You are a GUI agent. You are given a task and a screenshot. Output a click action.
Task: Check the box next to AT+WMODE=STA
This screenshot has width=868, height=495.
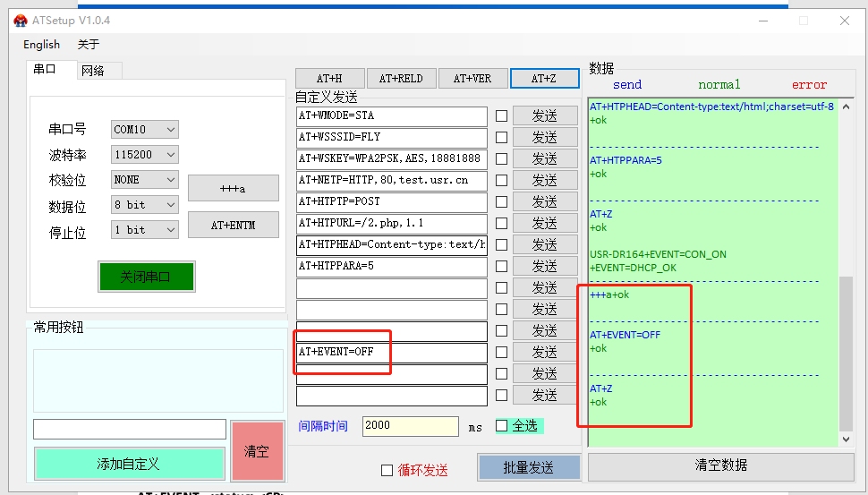point(501,115)
